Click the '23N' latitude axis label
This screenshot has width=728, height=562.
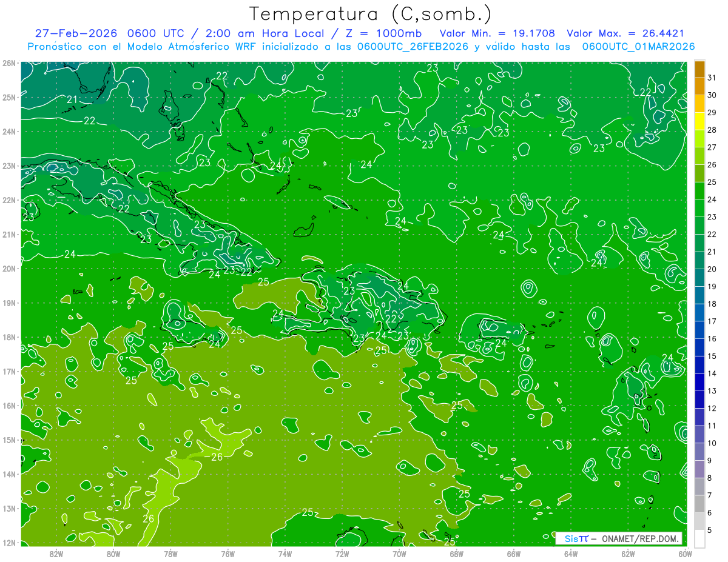[x=9, y=166]
